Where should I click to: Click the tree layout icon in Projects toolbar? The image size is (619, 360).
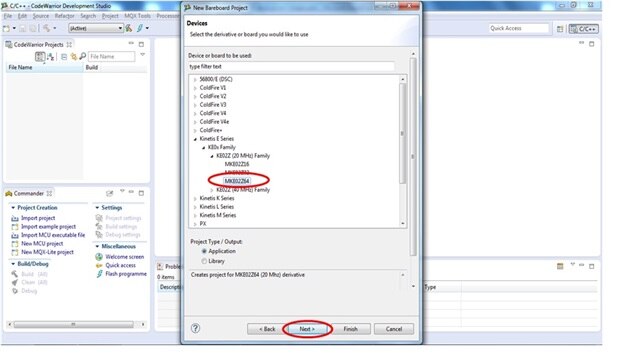point(40,56)
